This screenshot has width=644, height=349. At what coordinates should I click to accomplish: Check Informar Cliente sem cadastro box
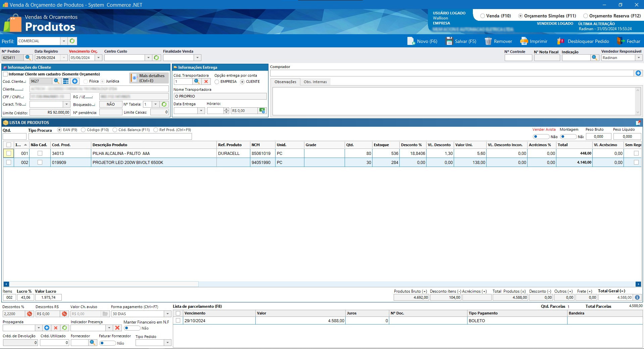(x=5, y=74)
